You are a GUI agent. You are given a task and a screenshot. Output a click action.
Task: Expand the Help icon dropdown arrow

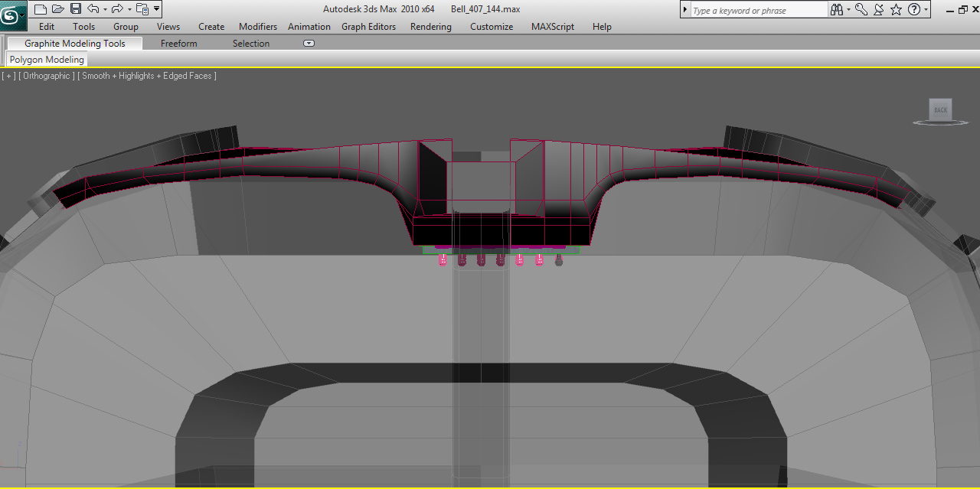(x=926, y=10)
